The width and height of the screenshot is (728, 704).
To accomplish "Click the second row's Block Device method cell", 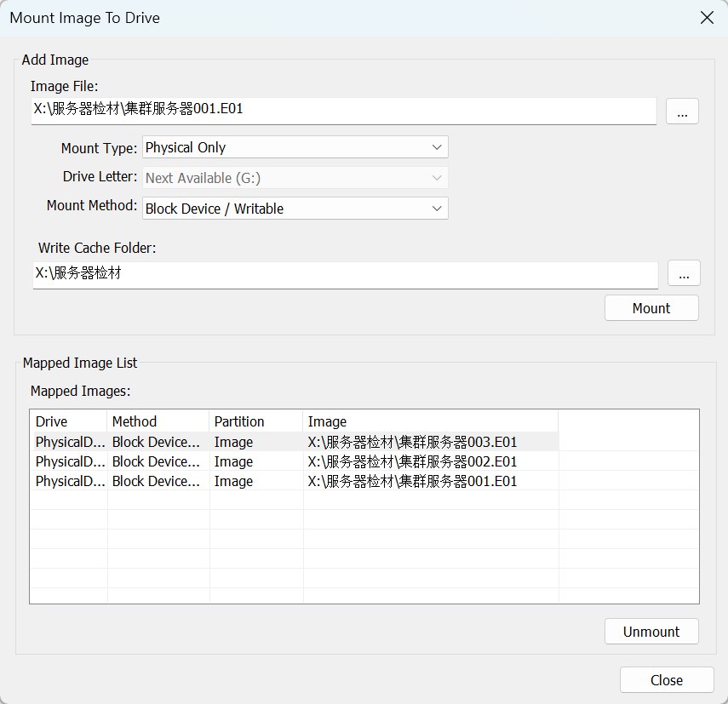I will click(x=158, y=461).
